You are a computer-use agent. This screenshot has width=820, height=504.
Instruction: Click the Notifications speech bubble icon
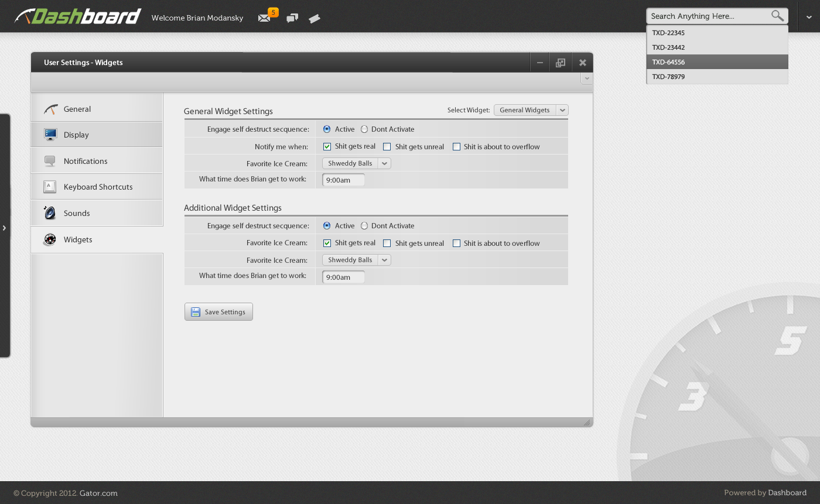pyautogui.click(x=50, y=161)
